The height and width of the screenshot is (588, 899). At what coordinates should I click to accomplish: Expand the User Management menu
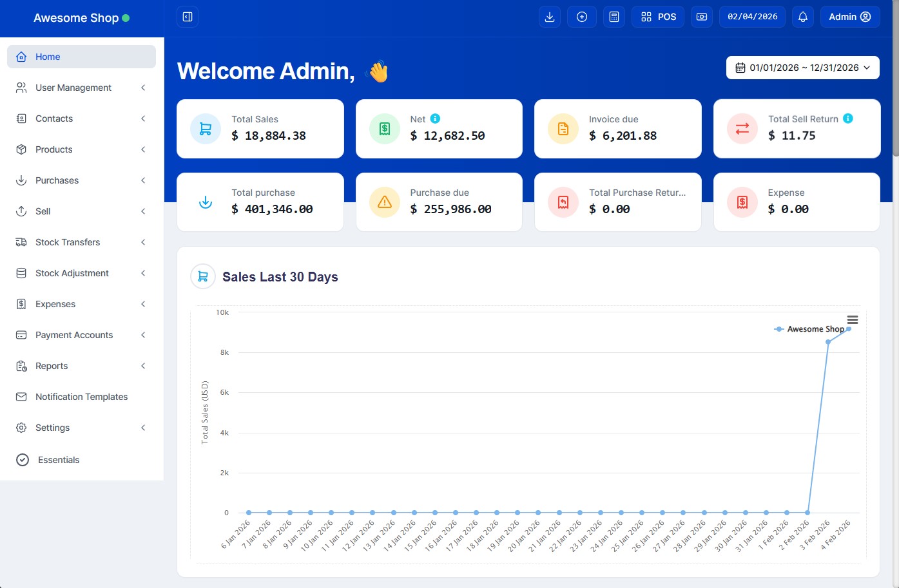click(81, 88)
